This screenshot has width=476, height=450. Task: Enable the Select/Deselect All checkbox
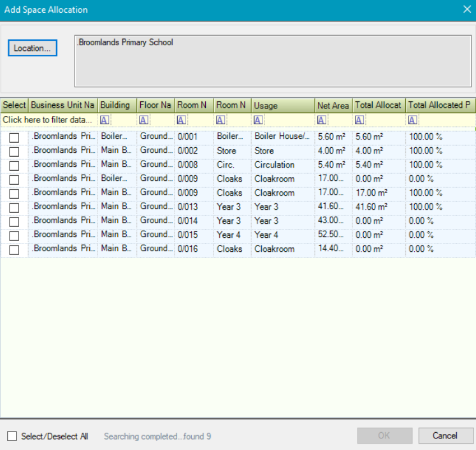pyautogui.click(x=12, y=436)
